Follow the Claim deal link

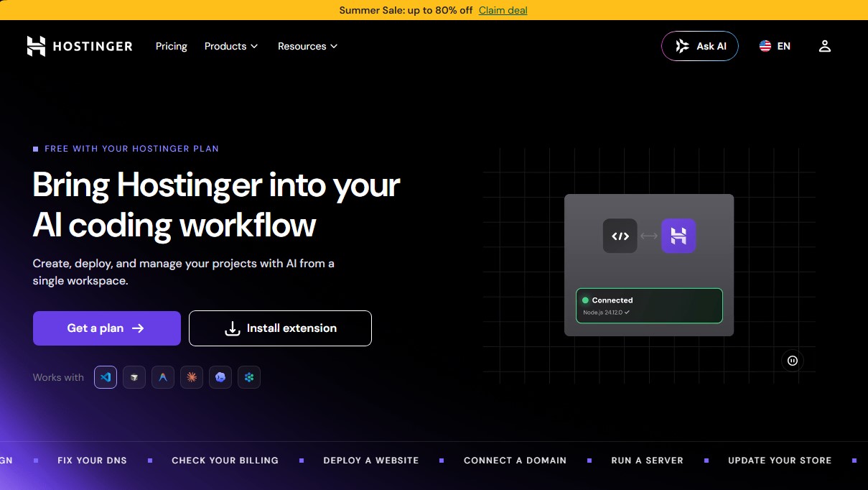(x=503, y=10)
